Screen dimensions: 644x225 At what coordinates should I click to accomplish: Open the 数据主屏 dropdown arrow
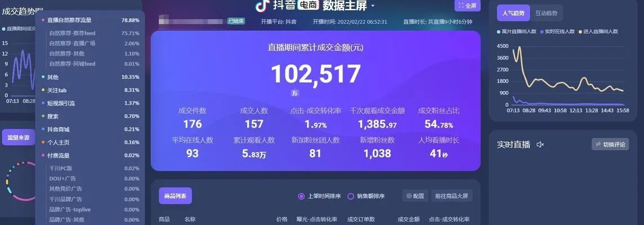(373, 6)
